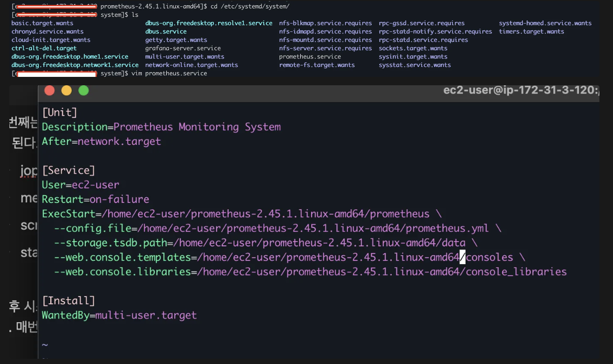Click prometheus.service in the ls output

click(x=310, y=56)
